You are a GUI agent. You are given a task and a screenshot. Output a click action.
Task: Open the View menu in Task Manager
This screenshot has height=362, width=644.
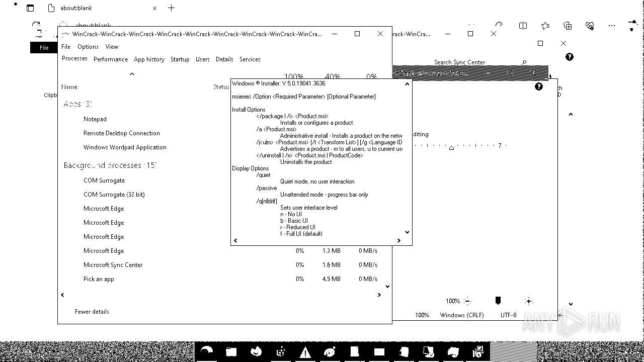coord(112,46)
